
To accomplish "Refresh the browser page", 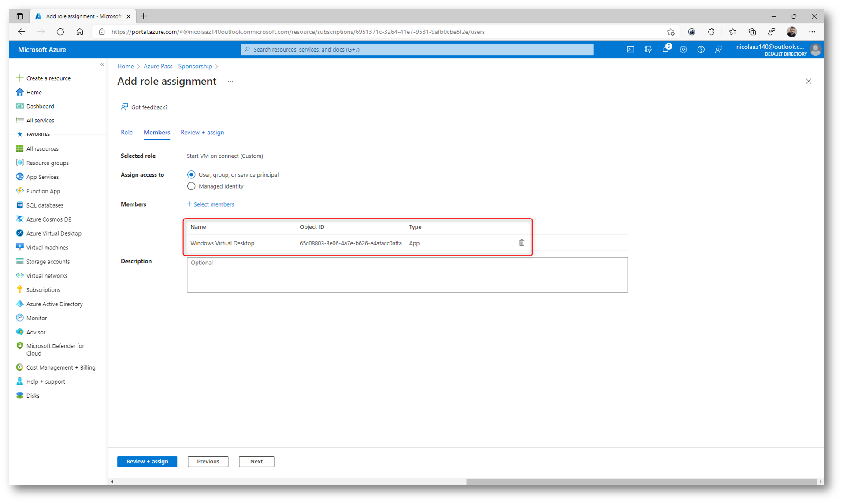I will (x=60, y=32).
